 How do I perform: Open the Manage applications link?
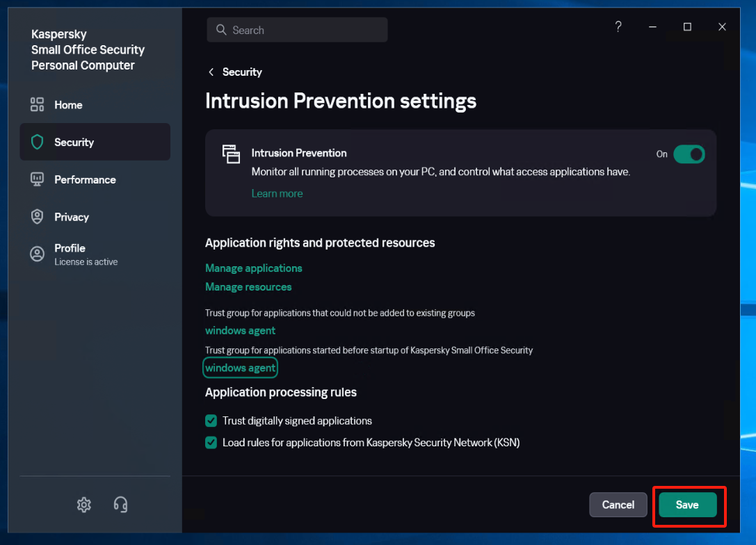(x=253, y=268)
